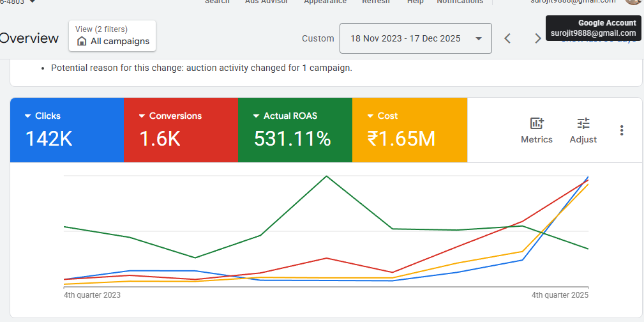Open the Metrics chart selector icon
This screenshot has width=644, height=322.
(x=536, y=124)
